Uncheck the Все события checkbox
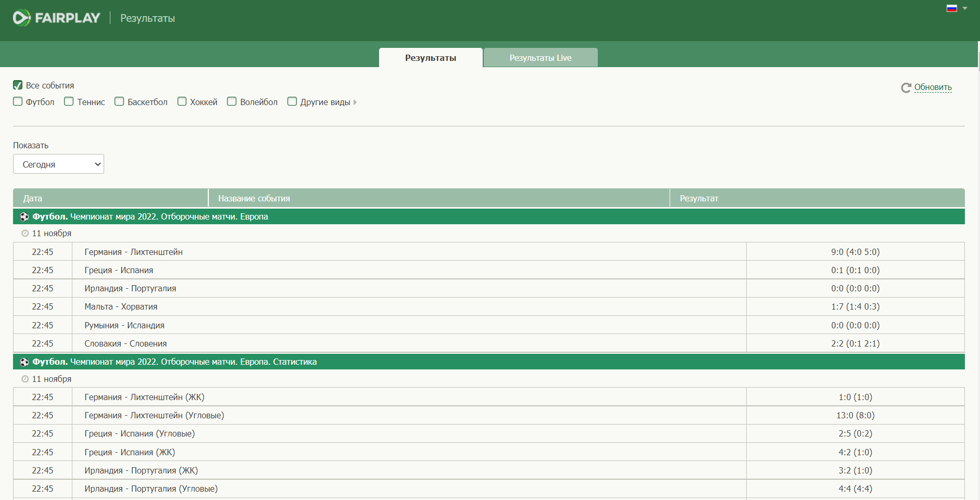 pyautogui.click(x=18, y=85)
